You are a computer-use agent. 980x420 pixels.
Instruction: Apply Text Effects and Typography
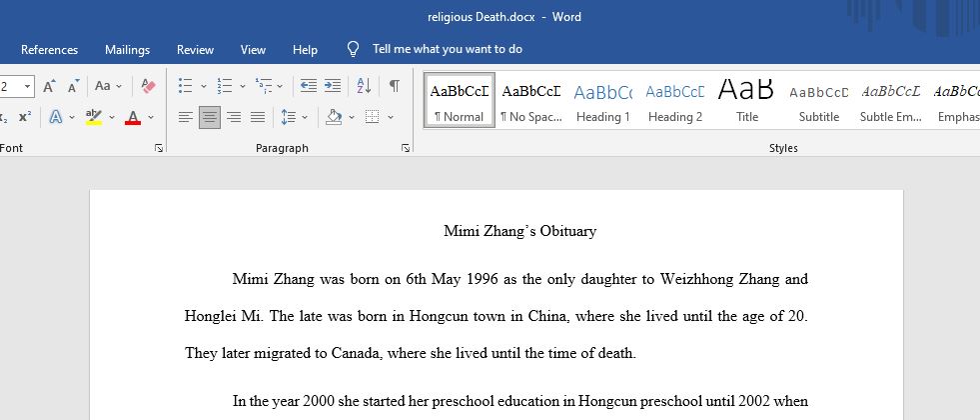coord(56,117)
